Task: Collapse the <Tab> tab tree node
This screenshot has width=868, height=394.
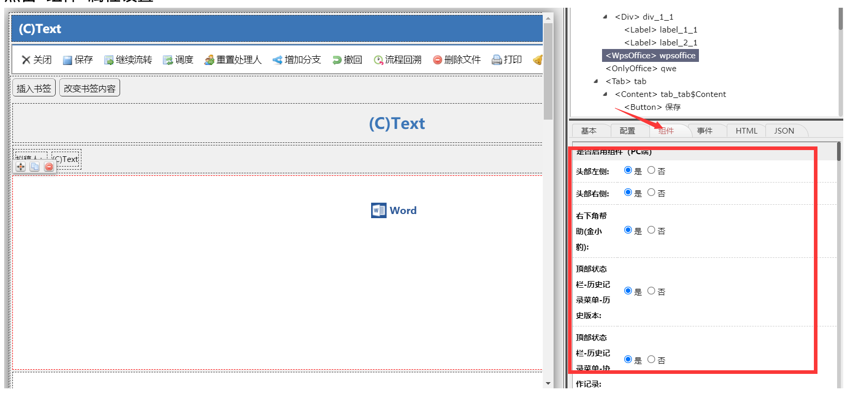Action: pyautogui.click(x=596, y=81)
